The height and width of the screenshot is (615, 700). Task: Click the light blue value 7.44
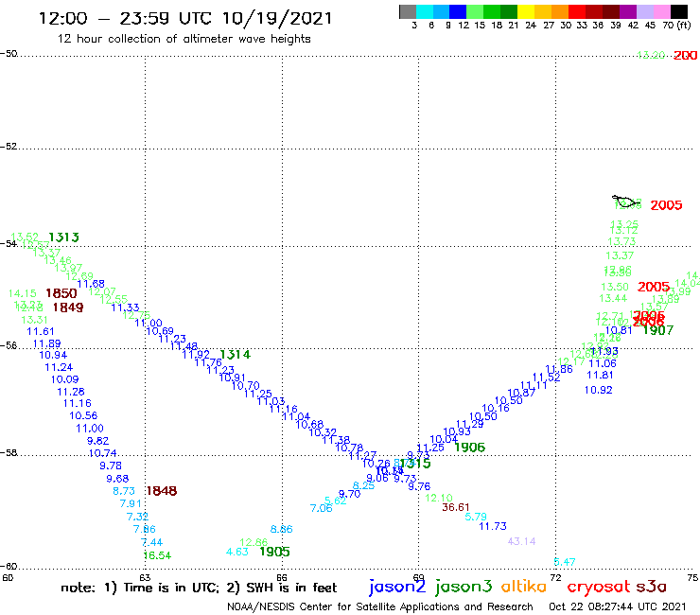[x=151, y=543]
